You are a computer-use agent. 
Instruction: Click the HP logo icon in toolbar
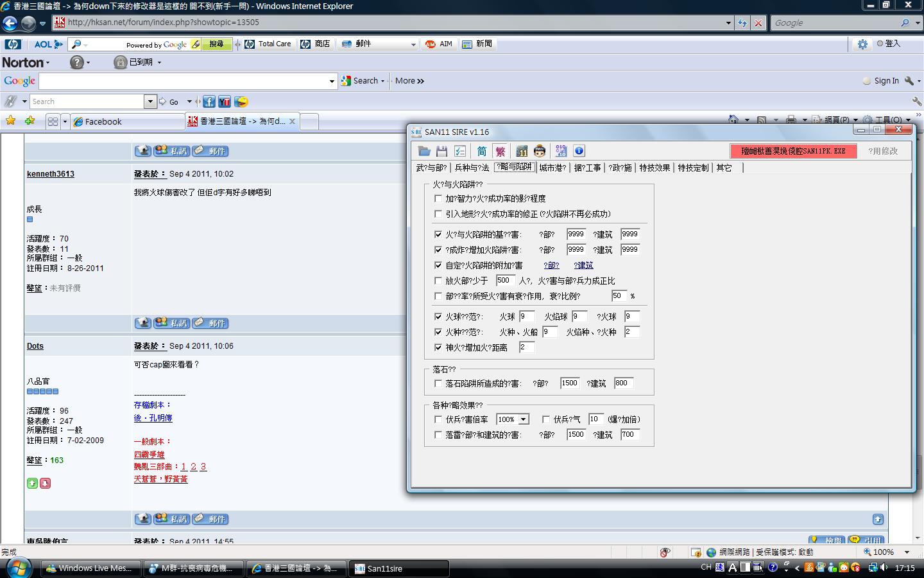13,44
